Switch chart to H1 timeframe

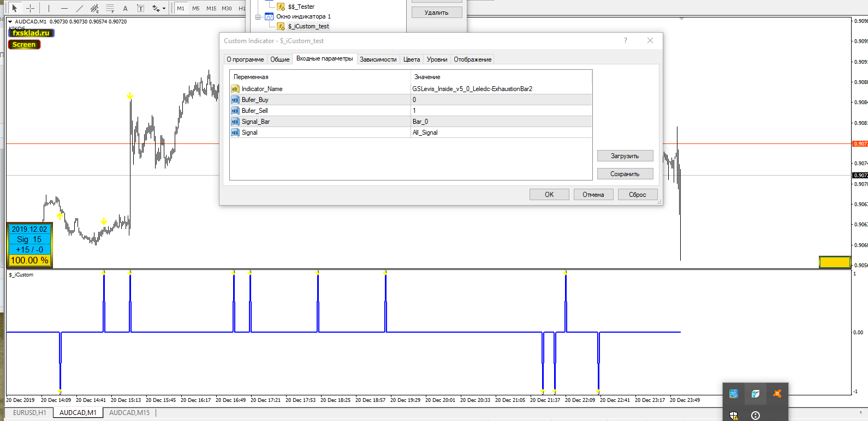tap(241, 8)
